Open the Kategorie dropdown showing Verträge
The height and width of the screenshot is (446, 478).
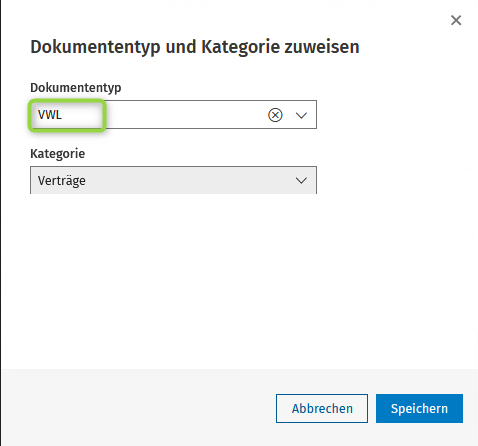[173, 180]
